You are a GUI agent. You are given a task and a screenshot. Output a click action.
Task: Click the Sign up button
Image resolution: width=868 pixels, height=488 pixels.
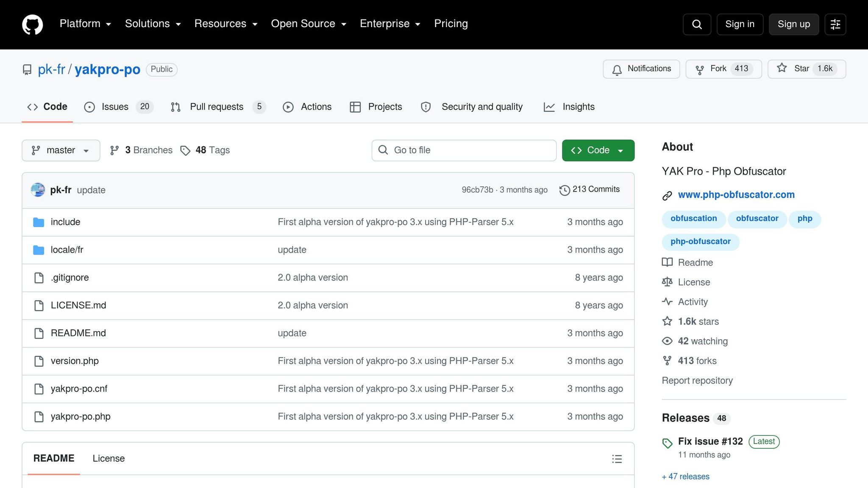[x=794, y=24]
